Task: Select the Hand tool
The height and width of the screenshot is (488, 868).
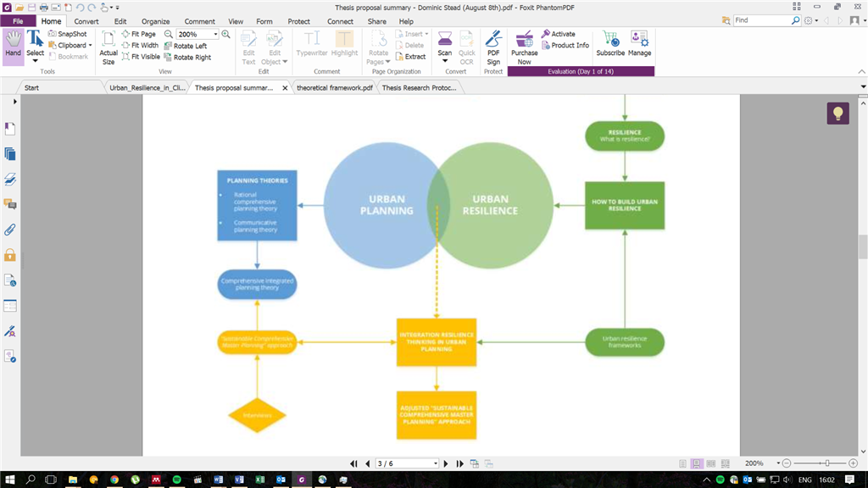Action: coord(12,39)
